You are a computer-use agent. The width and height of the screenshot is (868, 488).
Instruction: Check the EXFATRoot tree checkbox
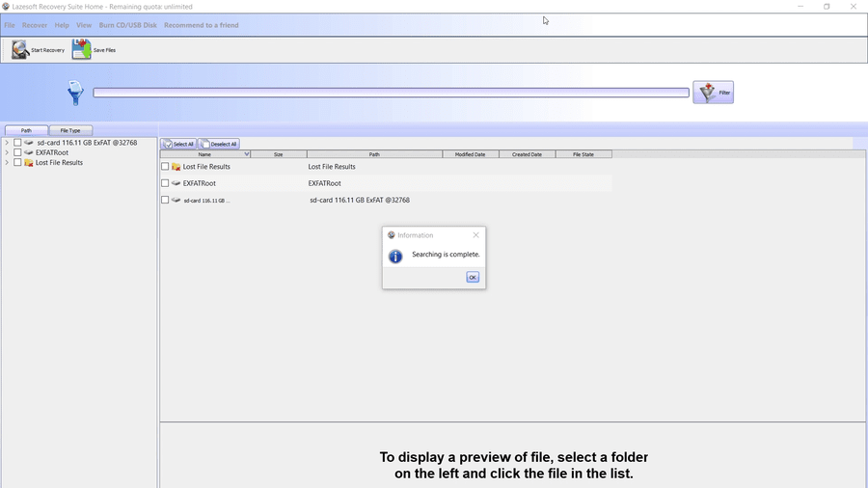(x=17, y=152)
